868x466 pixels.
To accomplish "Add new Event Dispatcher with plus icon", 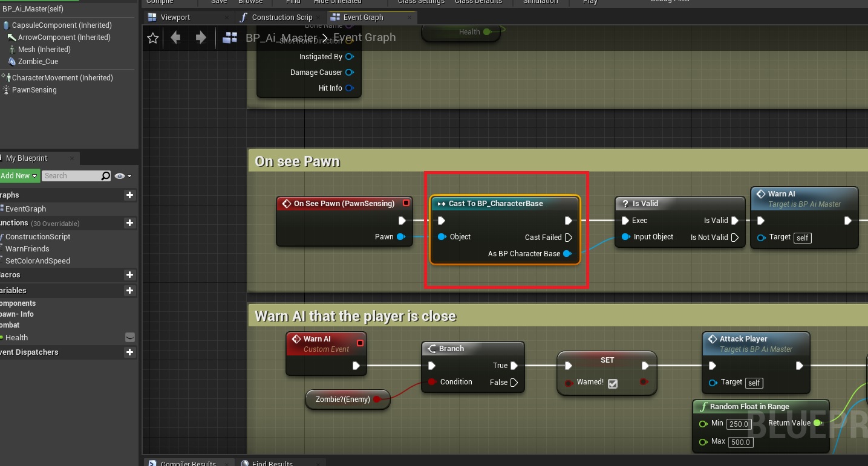I will [x=129, y=352].
